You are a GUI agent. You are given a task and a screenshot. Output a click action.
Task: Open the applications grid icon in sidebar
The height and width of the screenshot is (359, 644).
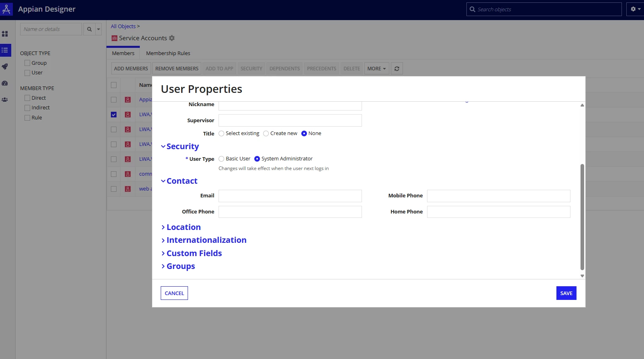click(5, 34)
